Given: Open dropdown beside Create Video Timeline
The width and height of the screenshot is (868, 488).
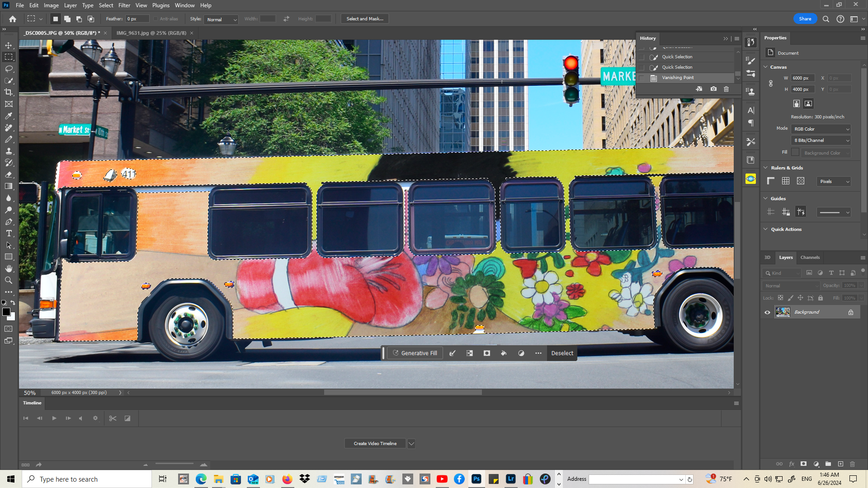Looking at the screenshot, I should (x=411, y=444).
